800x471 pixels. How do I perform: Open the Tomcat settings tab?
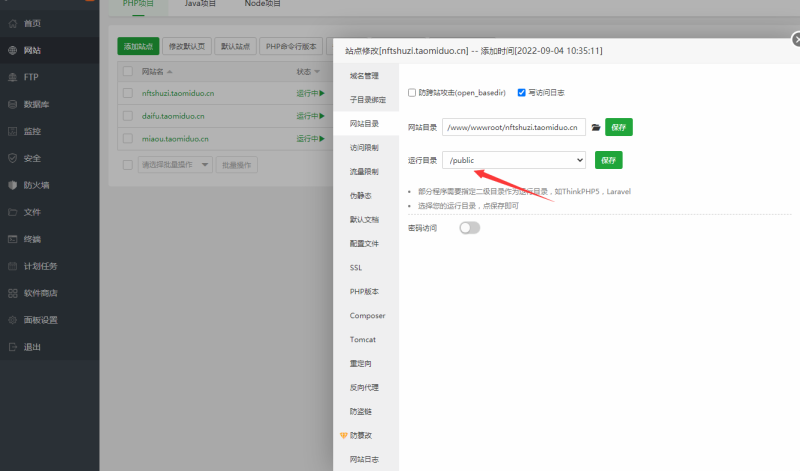coord(363,339)
